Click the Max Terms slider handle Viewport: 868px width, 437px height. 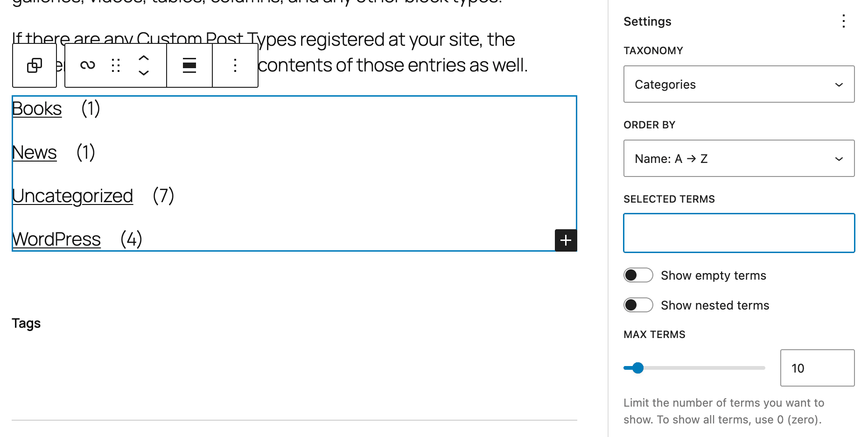click(637, 368)
